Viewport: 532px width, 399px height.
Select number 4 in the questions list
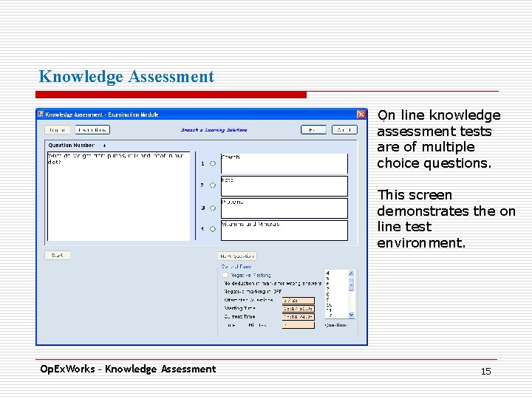click(328, 273)
